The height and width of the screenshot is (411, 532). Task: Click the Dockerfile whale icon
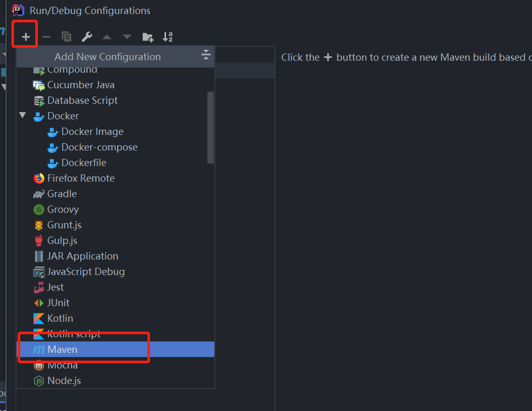click(x=52, y=163)
